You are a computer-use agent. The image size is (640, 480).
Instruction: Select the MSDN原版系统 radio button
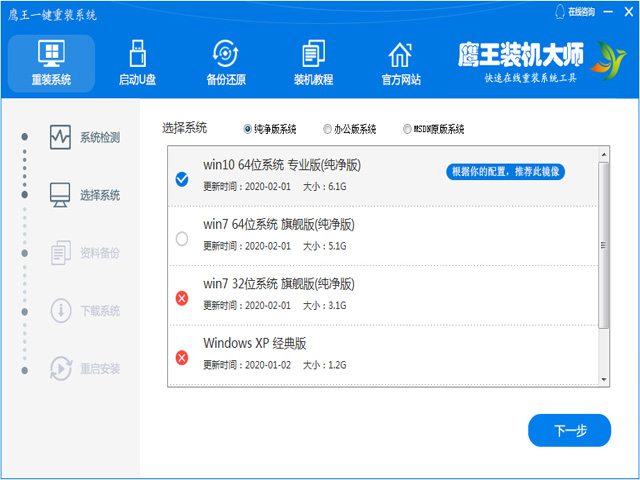pos(407,129)
